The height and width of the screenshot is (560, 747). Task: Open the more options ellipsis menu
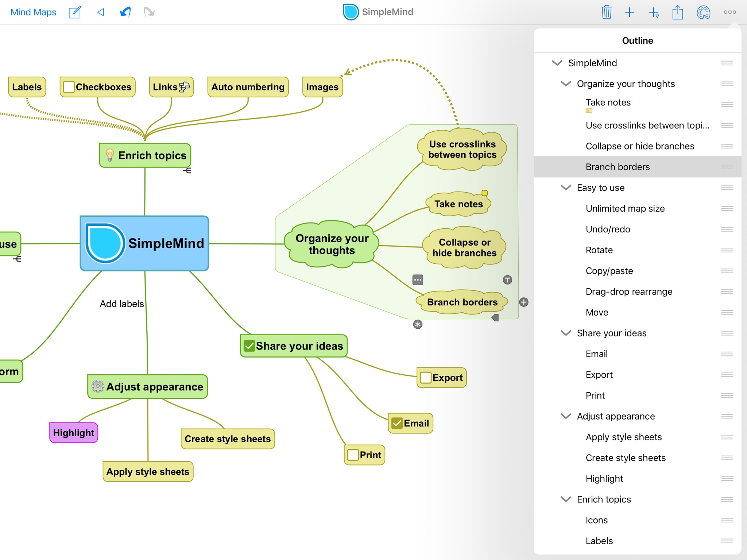[729, 12]
